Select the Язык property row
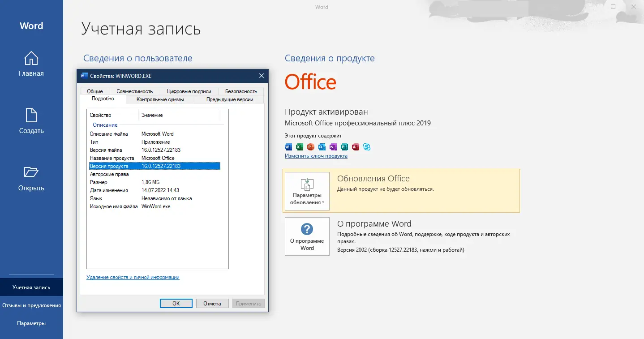The height and width of the screenshot is (339, 644). coord(155,198)
